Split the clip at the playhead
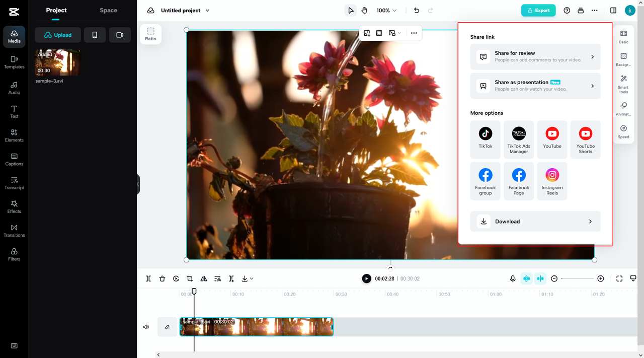Viewport: 644px width, 358px height. pyautogui.click(x=148, y=278)
